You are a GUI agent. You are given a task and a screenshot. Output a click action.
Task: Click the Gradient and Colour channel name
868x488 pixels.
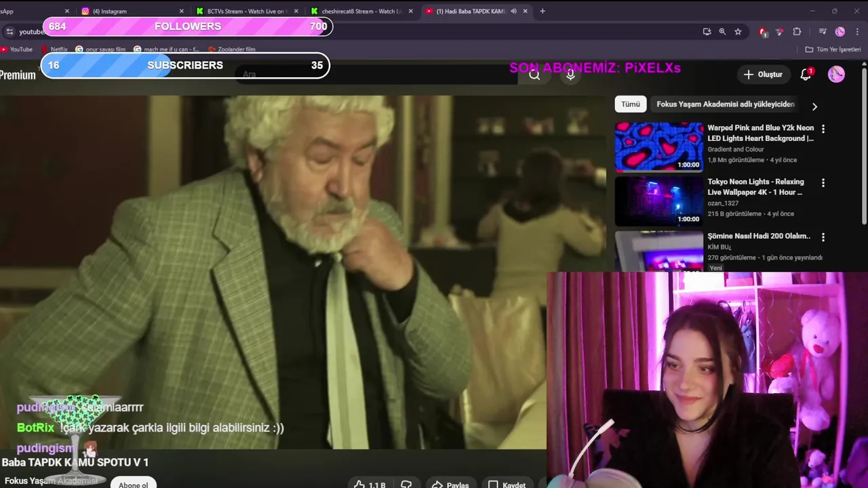tap(735, 149)
